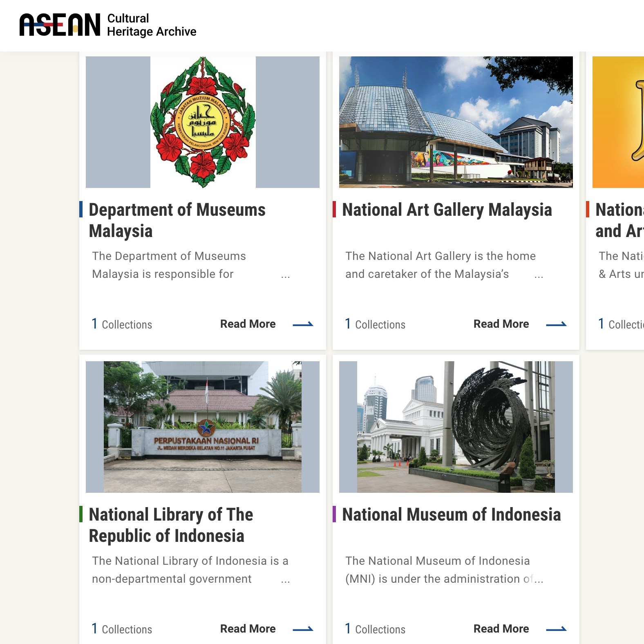This screenshot has height=644, width=644.
Task: Click arrow icon on Department of Museums card
Action: (303, 324)
